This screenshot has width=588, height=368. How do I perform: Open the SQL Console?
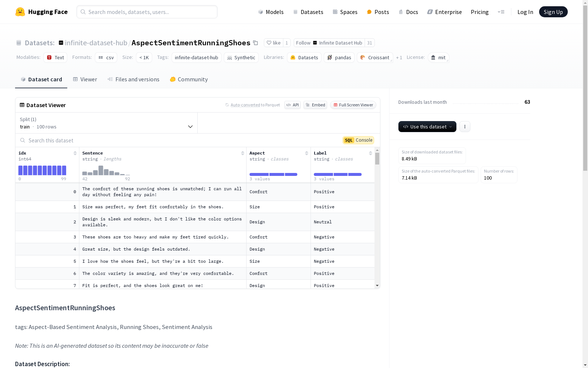pyautogui.click(x=358, y=140)
